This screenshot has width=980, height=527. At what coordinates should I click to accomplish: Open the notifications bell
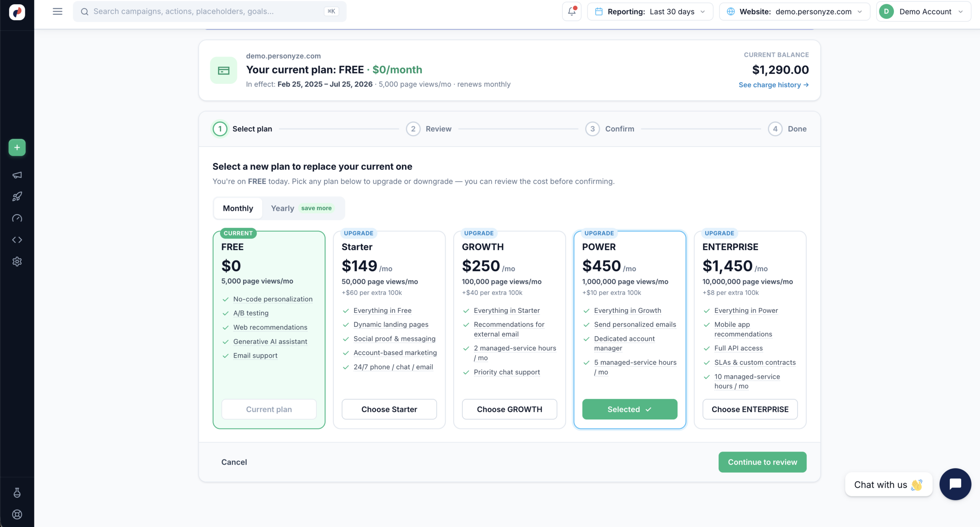572,11
